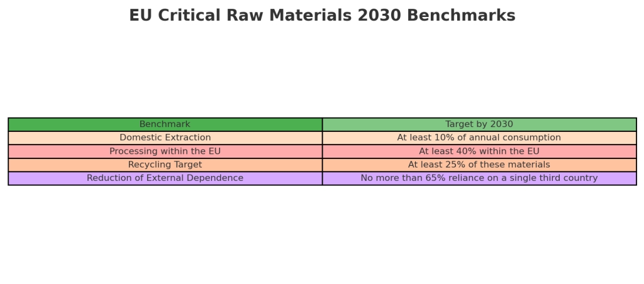Image resolution: width=644 pixels, height=284 pixels.
Task: Select the 'At least 40% within the EU' cell
Action: click(x=479, y=151)
